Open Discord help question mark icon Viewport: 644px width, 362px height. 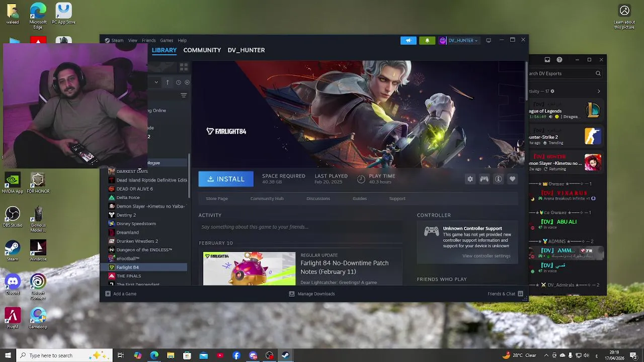[x=559, y=60]
